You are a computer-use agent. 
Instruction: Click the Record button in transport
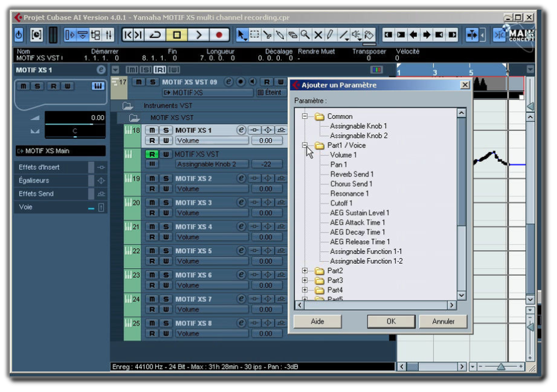point(219,35)
